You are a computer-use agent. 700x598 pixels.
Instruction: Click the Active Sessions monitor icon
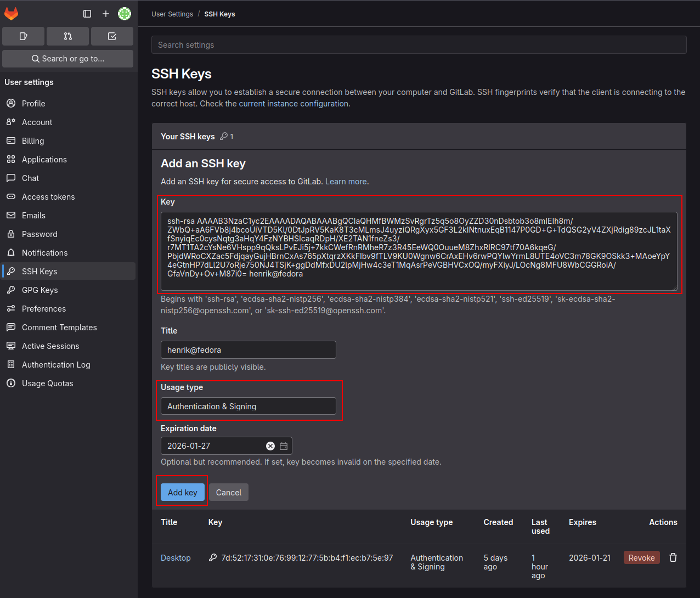11,346
